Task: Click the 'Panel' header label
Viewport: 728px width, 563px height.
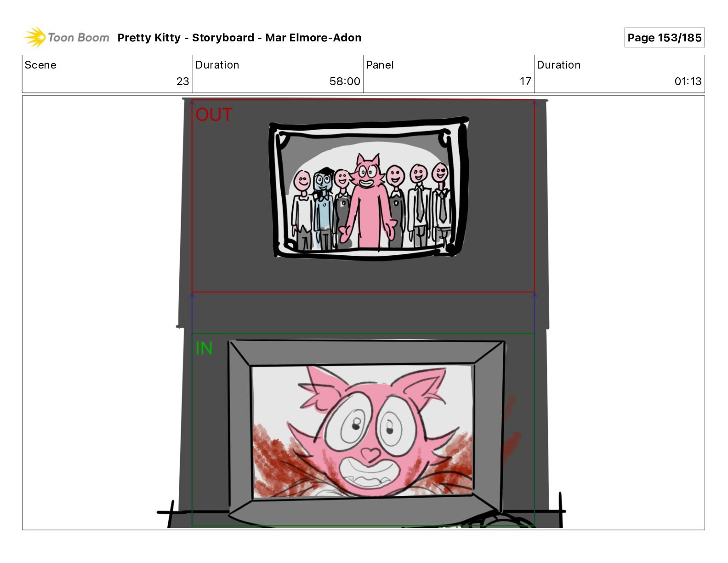Action: tap(380, 65)
